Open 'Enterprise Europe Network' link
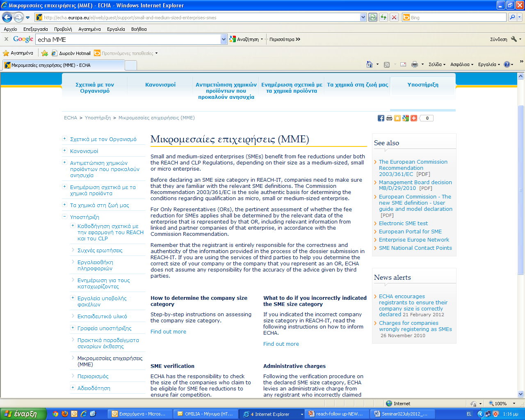 [414, 240]
